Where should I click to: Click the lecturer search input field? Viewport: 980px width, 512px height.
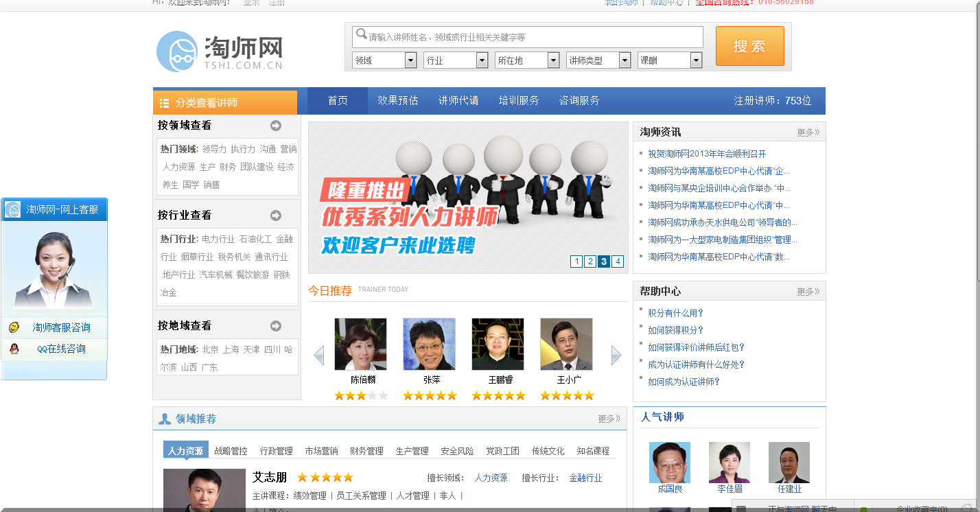coord(528,37)
